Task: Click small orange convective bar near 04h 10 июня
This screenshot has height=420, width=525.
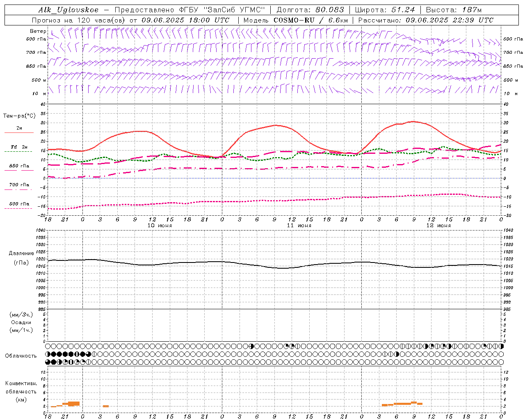Action: [106, 406]
